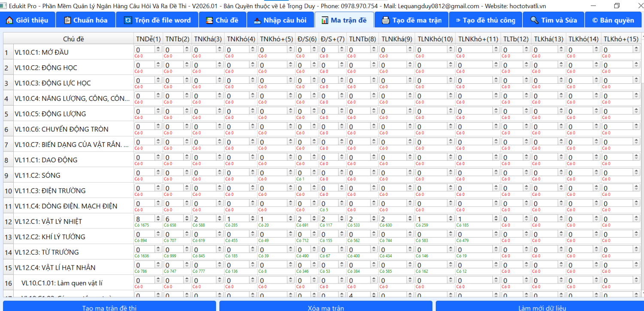644x311 pixels.
Task: Click the refresh icon on Trộn đề file word
Action: [x=128, y=20]
